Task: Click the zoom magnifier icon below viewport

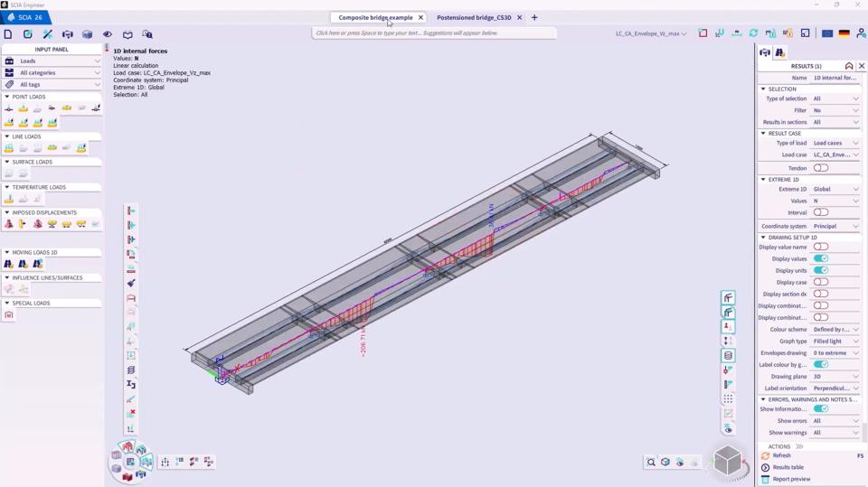Action: [x=651, y=462]
